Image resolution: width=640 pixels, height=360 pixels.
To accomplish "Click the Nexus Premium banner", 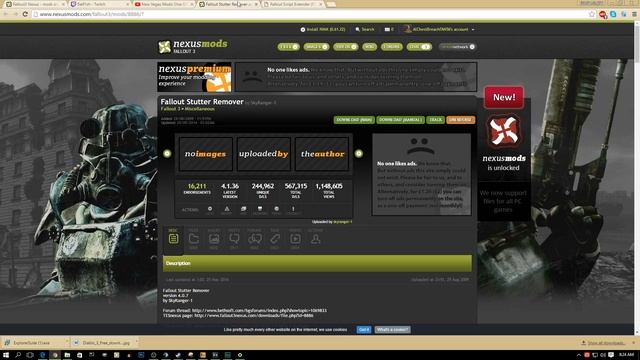I will pos(194,77).
